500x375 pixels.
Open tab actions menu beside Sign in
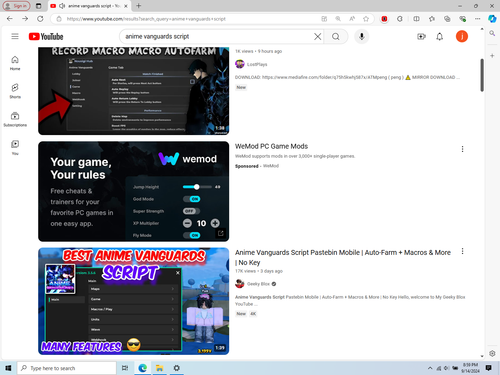39,6
